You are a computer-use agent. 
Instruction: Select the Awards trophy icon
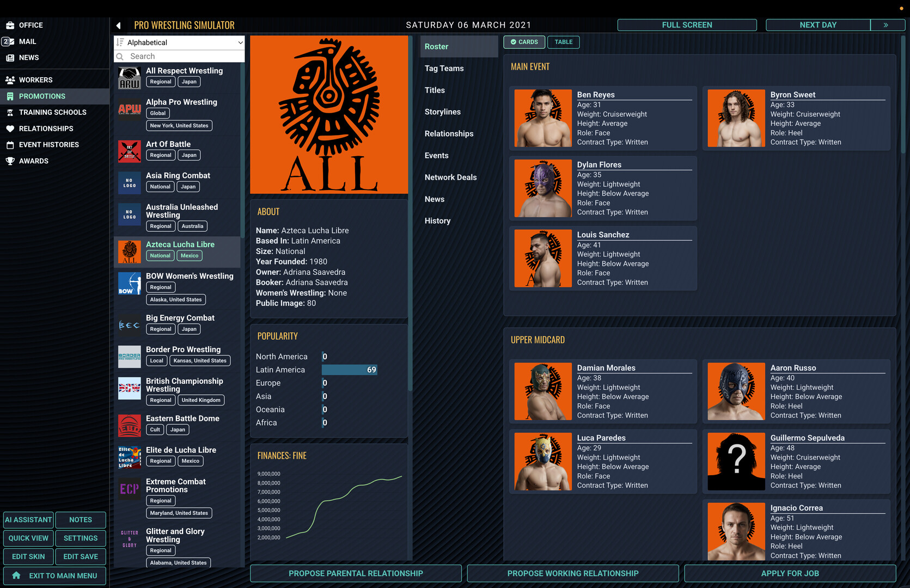pyautogui.click(x=10, y=161)
